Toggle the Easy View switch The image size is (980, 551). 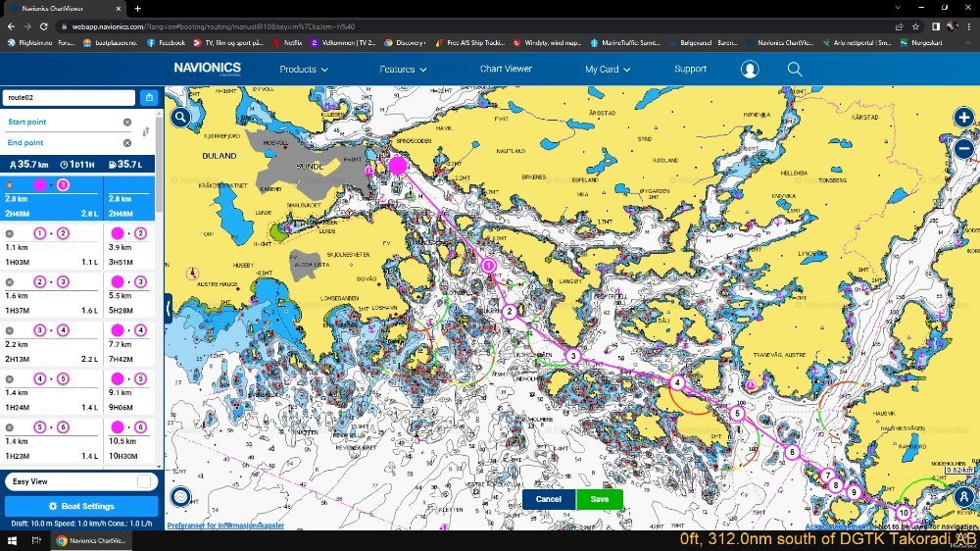tap(144, 481)
